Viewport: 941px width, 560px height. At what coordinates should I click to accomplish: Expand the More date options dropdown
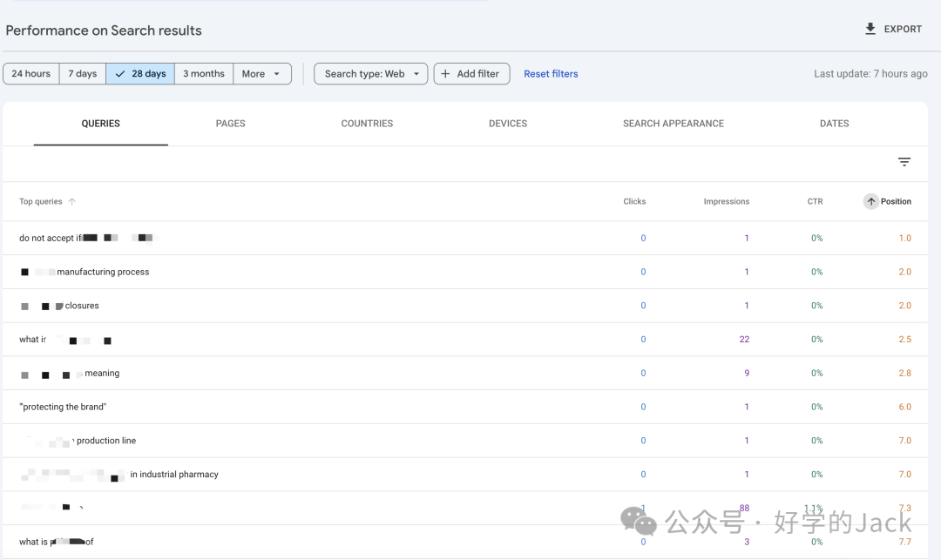tap(262, 74)
